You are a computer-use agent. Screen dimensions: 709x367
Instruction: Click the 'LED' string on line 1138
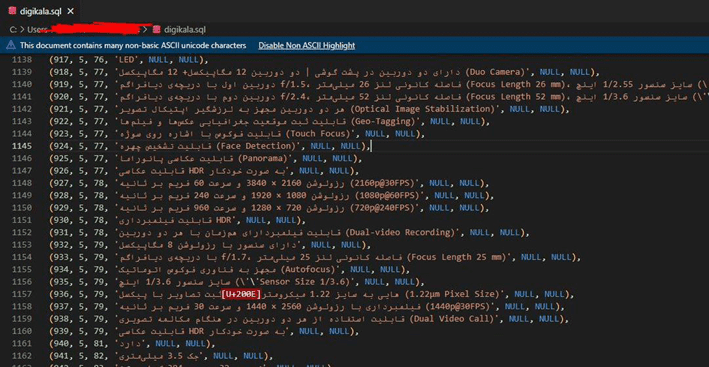pos(128,60)
